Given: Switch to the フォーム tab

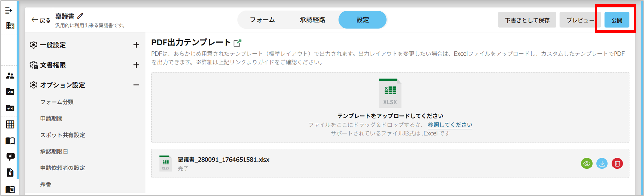Looking at the screenshot, I should pyautogui.click(x=262, y=20).
